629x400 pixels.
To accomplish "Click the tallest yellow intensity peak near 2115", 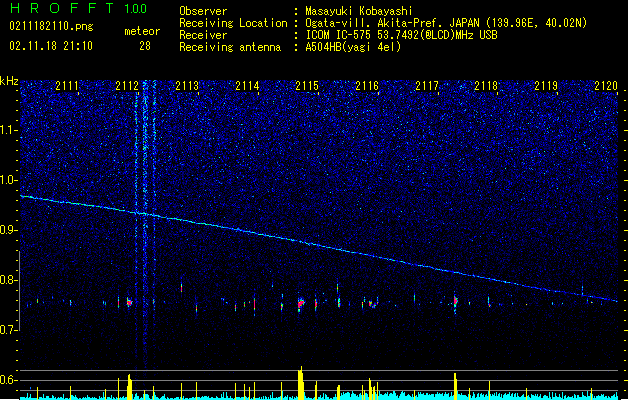I will click(x=301, y=383).
